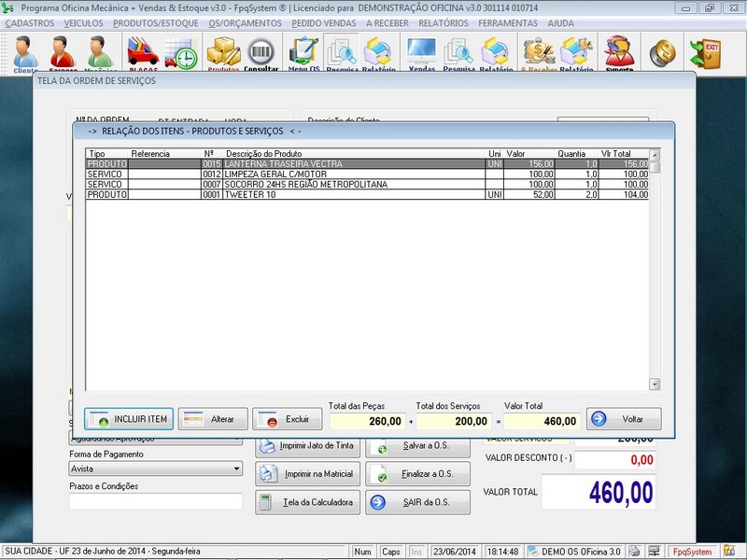747x560 pixels.
Task: Click Pesquisa icon next to Menu OS
Action: [x=341, y=53]
